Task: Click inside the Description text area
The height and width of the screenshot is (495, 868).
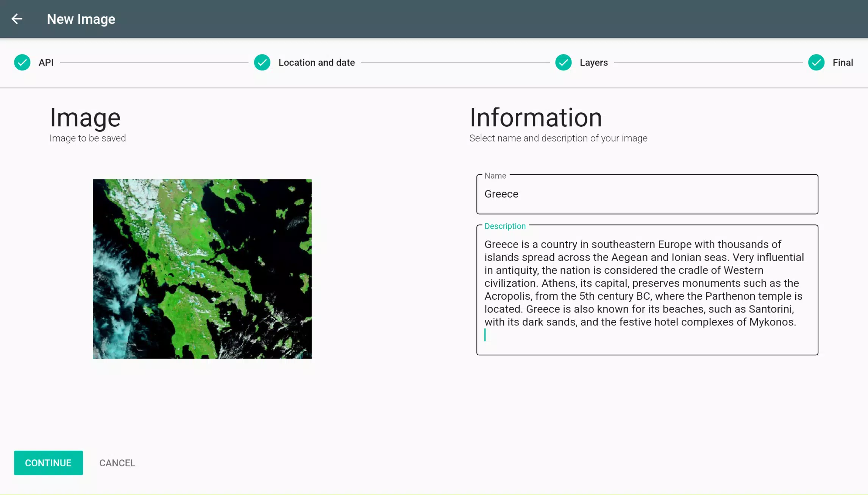Action: [647, 290]
